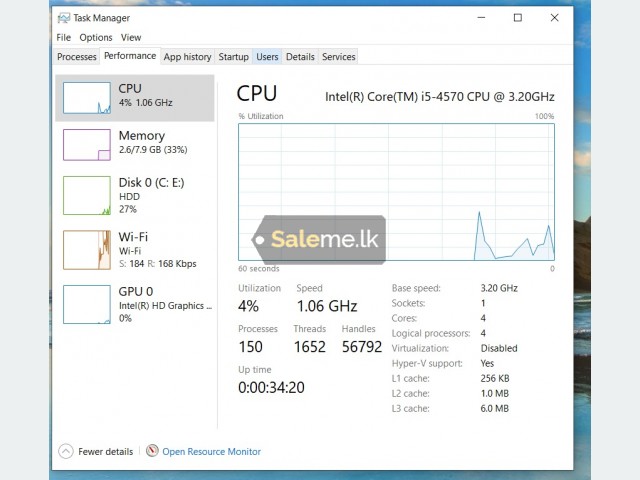Screen dimensions: 640x480
Task: Go to the Users tab
Action: tap(267, 57)
